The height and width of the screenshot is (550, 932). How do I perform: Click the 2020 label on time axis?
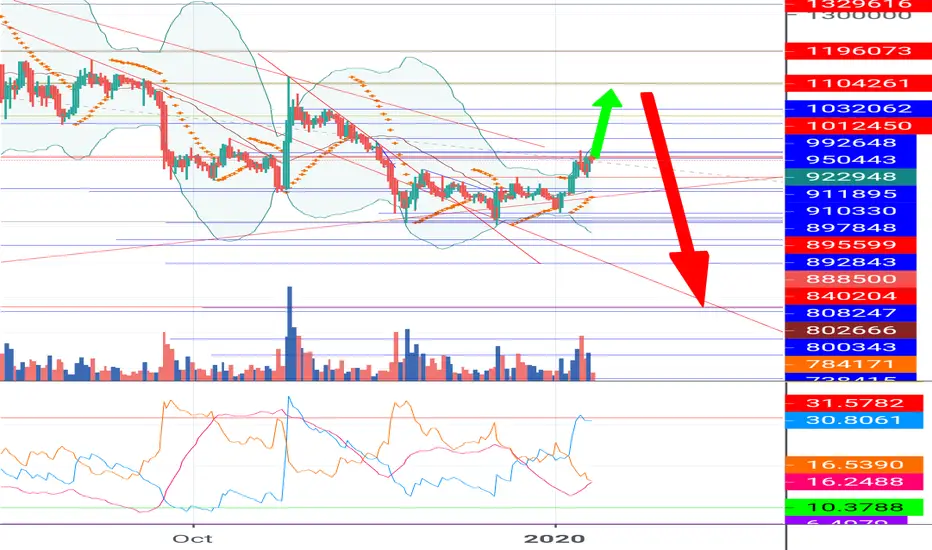554,539
